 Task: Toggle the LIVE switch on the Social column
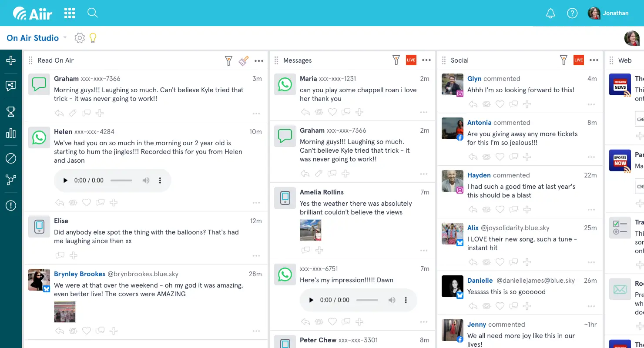pyautogui.click(x=578, y=60)
